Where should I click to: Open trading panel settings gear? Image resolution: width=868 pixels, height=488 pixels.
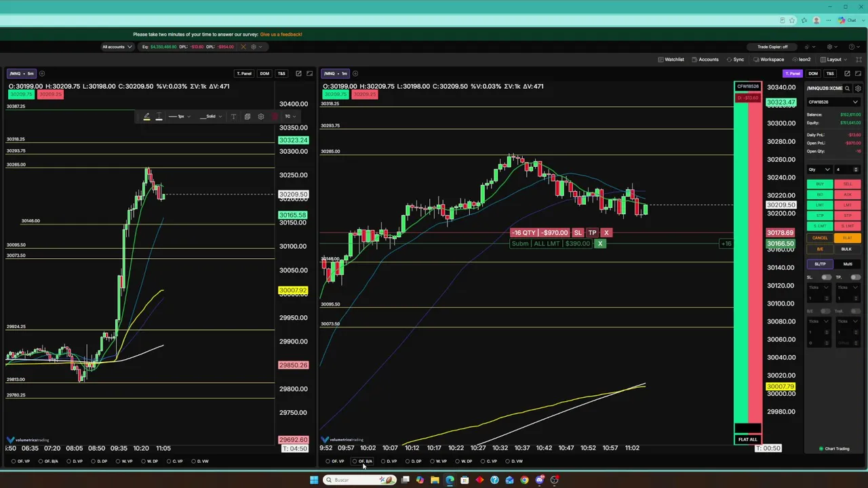[x=859, y=88]
